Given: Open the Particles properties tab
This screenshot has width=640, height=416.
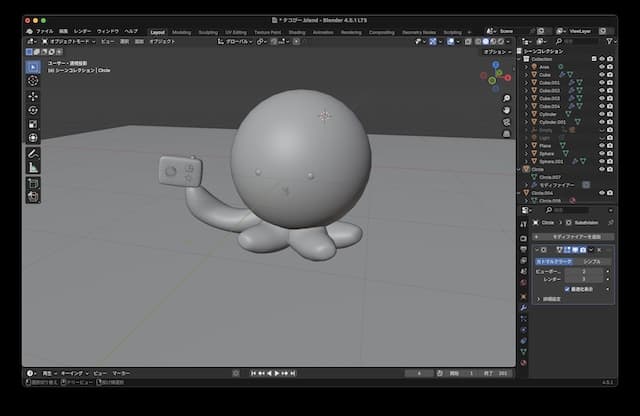Looking at the screenshot, I should click(x=524, y=319).
